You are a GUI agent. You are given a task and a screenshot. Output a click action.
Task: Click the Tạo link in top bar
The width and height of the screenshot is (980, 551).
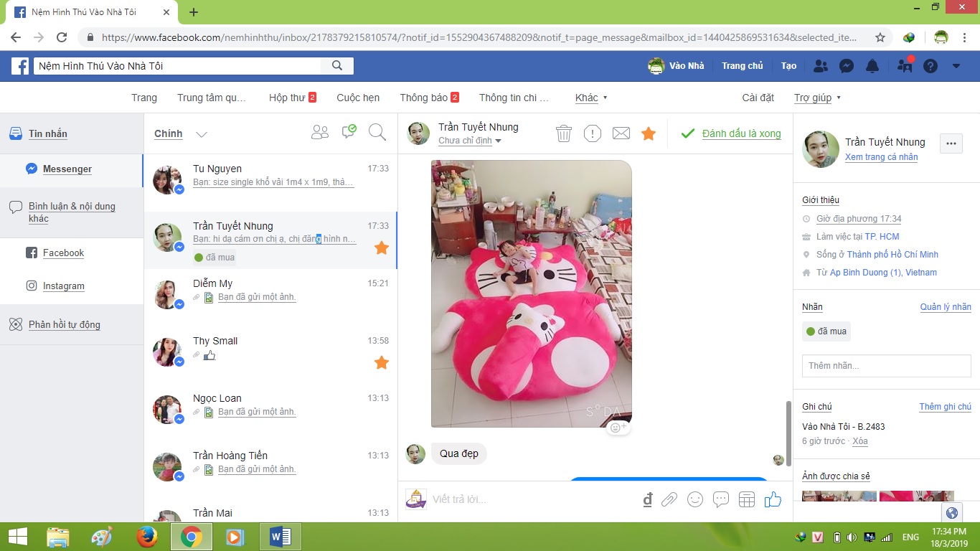coord(789,66)
